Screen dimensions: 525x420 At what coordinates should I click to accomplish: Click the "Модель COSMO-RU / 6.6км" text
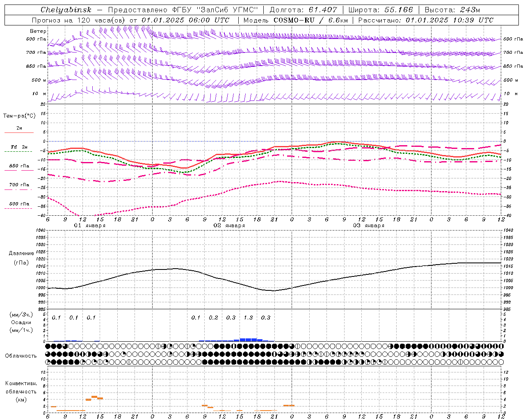296,20
